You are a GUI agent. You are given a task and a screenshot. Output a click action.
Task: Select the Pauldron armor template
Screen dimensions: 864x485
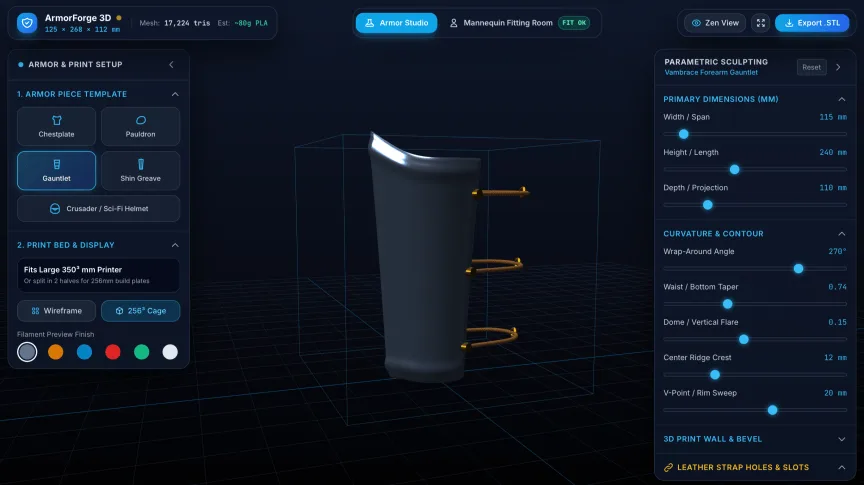(141, 126)
